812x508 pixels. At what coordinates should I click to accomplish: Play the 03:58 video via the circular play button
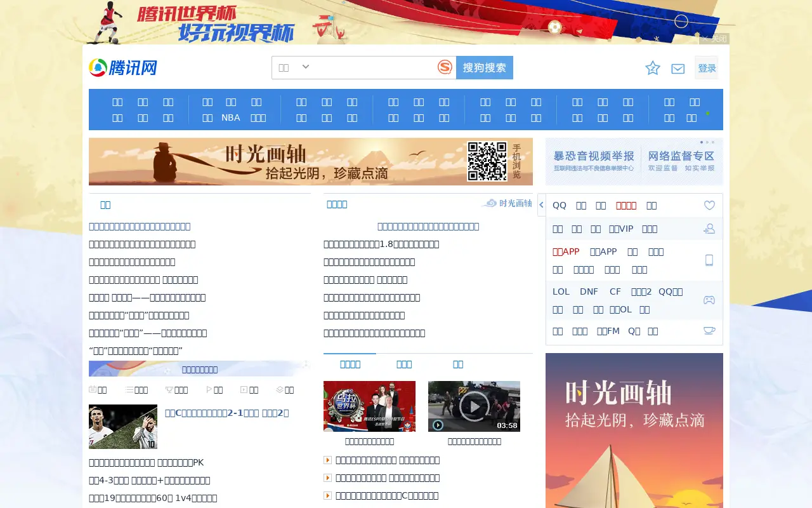tap(474, 406)
